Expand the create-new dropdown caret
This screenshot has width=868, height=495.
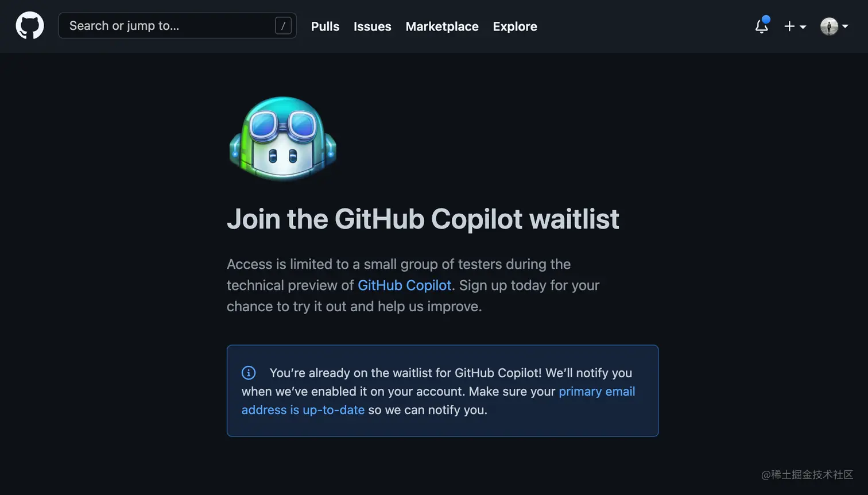coord(803,27)
